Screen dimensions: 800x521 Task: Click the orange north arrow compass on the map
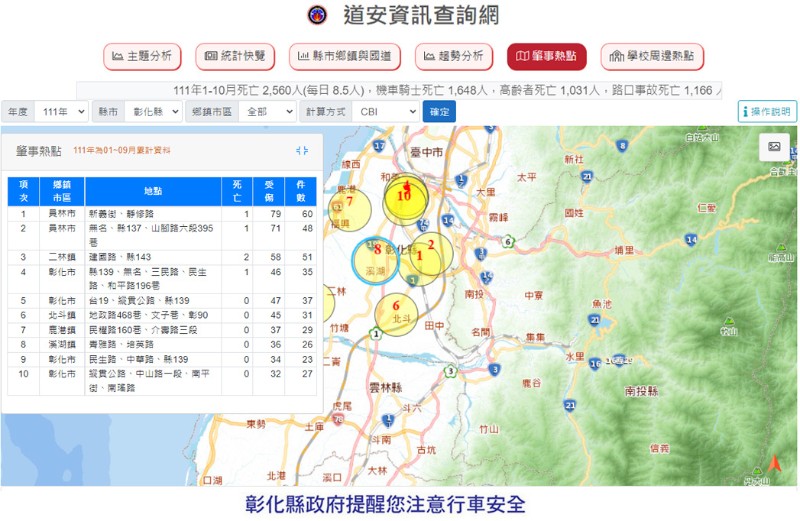tap(772, 465)
